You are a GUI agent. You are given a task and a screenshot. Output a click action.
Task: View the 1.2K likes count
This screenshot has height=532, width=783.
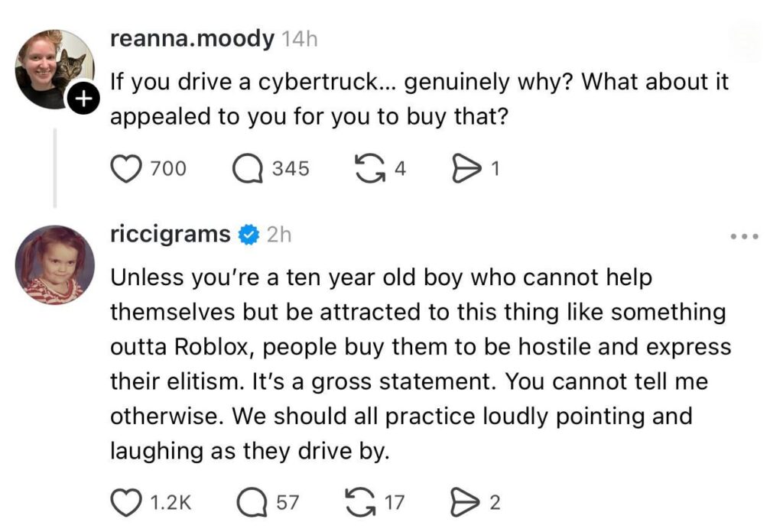pyautogui.click(x=171, y=502)
